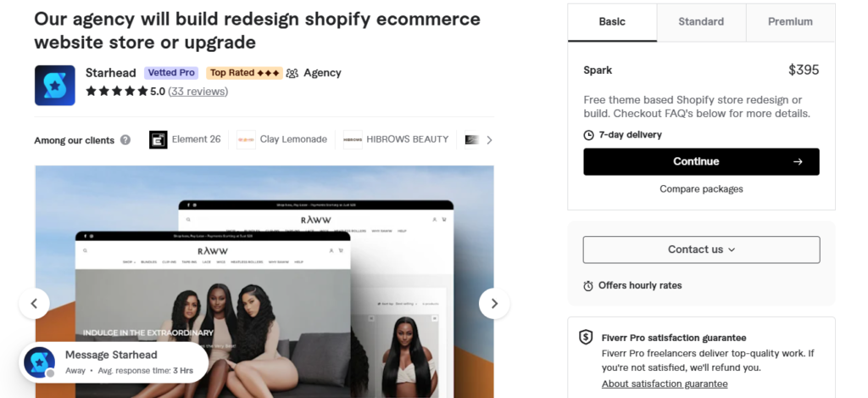Click the Clay Lemonade client logo

pyautogui.click(x=247, y=140)
